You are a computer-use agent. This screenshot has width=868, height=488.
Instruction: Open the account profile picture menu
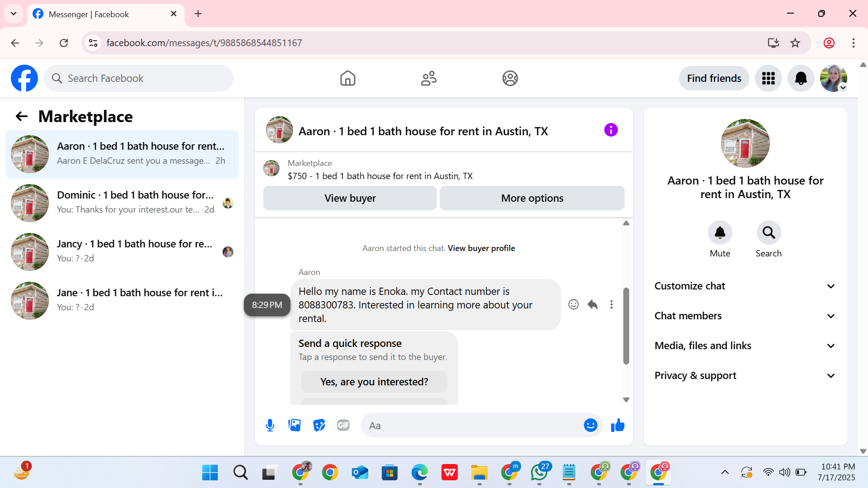coord(833,78)
